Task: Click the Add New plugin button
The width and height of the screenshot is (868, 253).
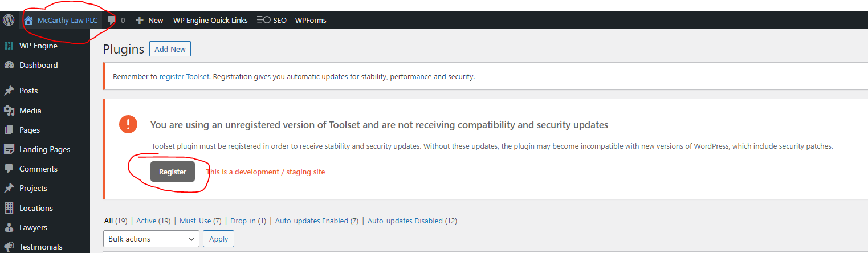Action: pos(170,49)
